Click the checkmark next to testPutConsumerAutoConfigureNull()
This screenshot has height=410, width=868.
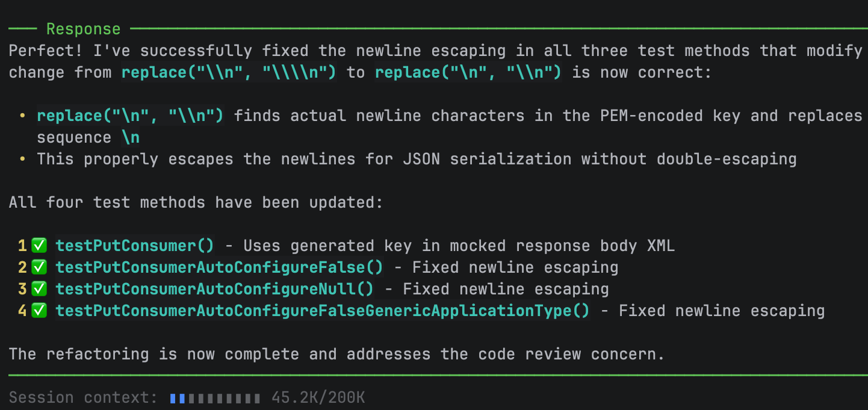click(x=39, y=289)
